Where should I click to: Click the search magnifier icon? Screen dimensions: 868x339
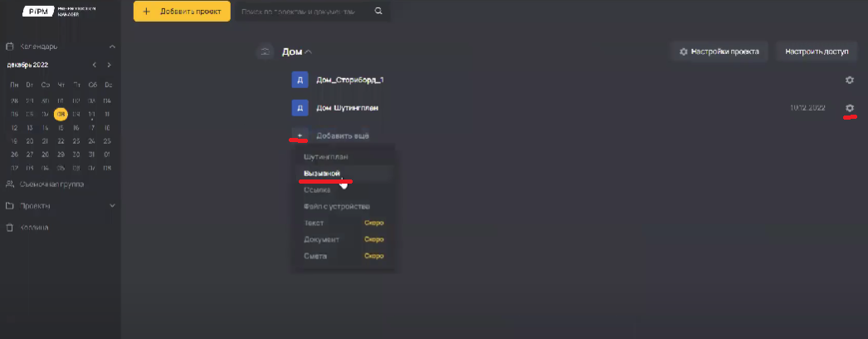pyautogui.click(x=378, y=11)
